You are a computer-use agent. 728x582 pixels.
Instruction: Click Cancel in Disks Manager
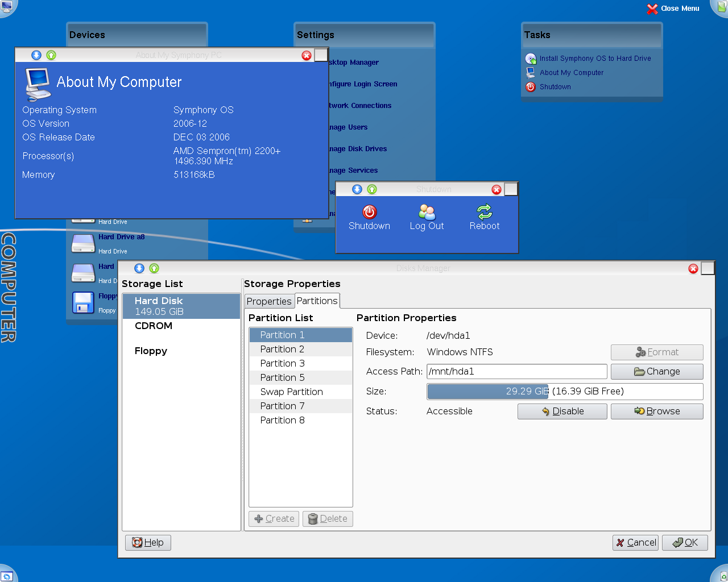click(x=635, y=542)
